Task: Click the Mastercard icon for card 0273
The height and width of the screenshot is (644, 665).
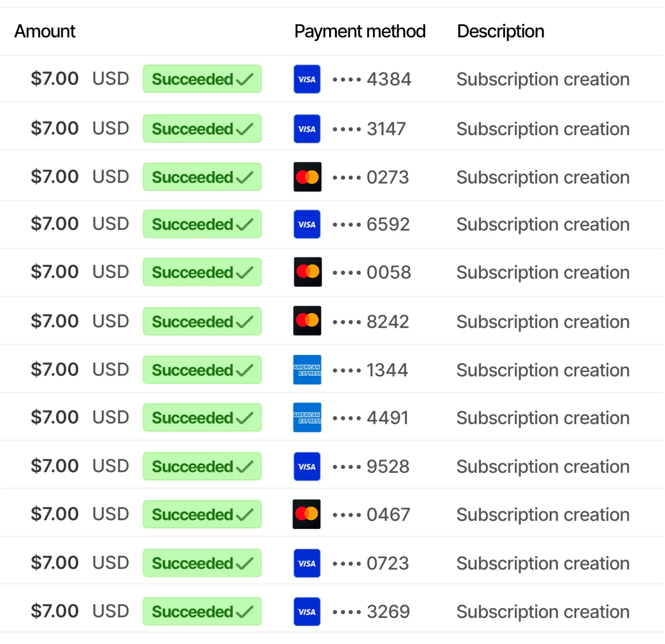Action: pos(308,177)
